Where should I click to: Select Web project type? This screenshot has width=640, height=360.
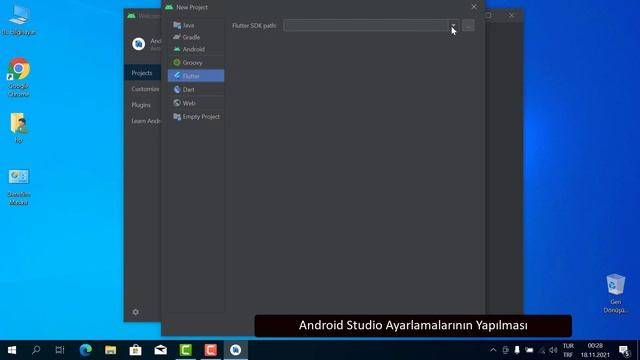[196, 103]
